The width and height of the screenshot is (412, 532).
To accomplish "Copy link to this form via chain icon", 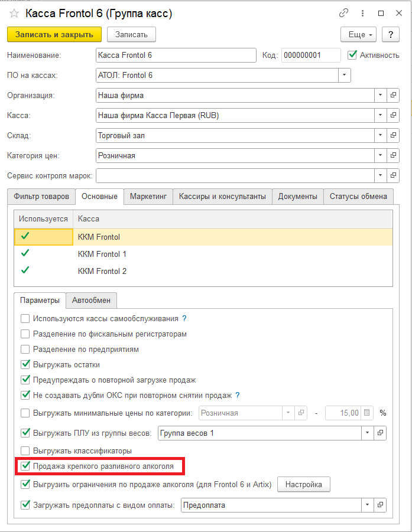I will (344, 13).
